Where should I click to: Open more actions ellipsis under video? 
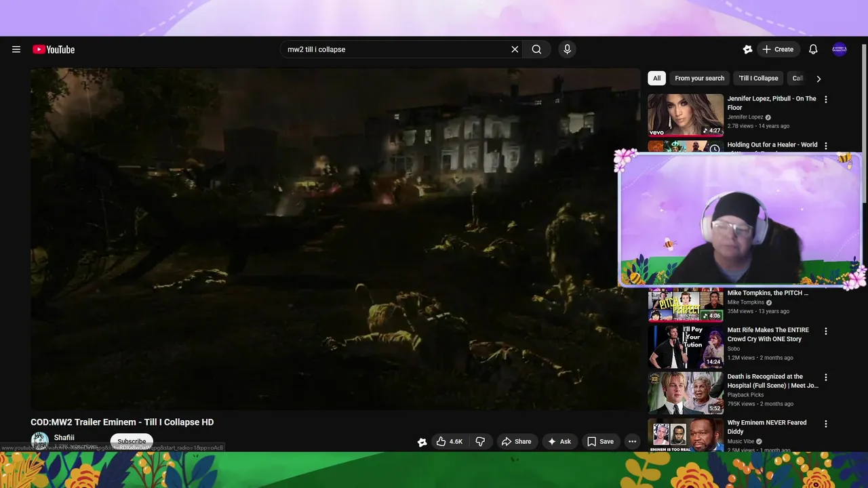[632, 441]
